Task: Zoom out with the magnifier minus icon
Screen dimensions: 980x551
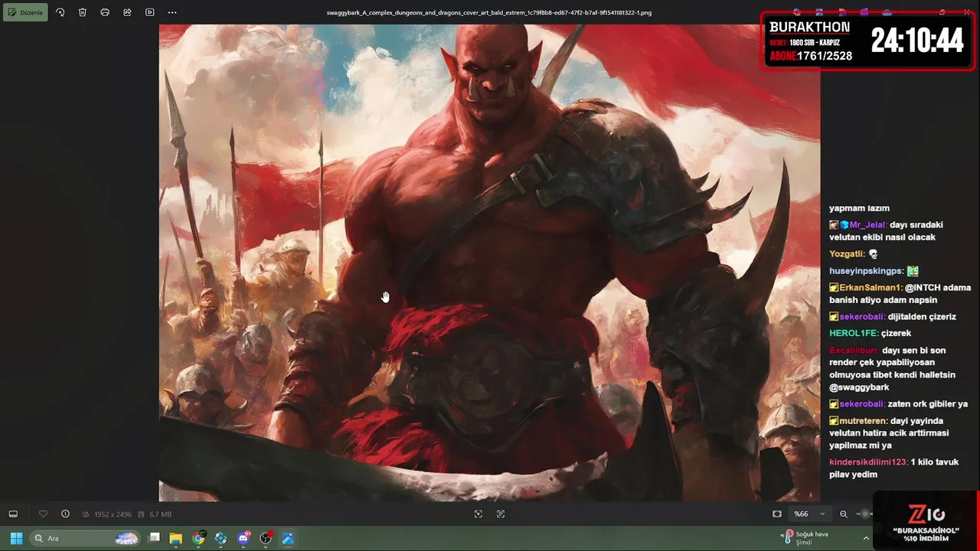Action: tap(844, 514)
